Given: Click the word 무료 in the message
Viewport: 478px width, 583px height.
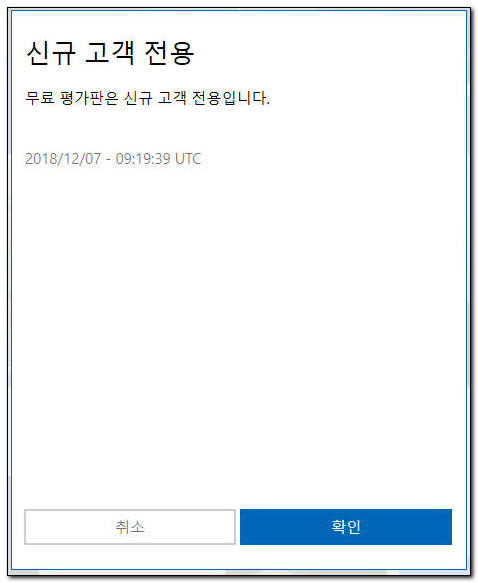Looking at the screenshot, I should click(x=40, y=98).
